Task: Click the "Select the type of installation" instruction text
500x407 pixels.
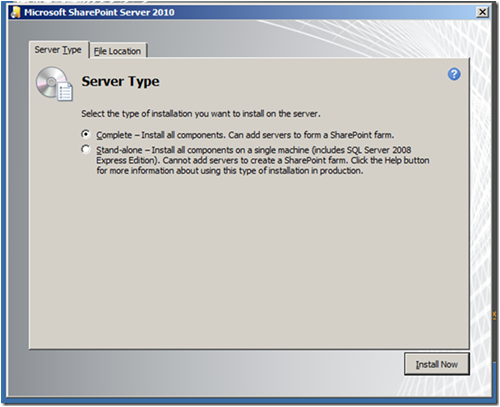Action: [201, 114]
